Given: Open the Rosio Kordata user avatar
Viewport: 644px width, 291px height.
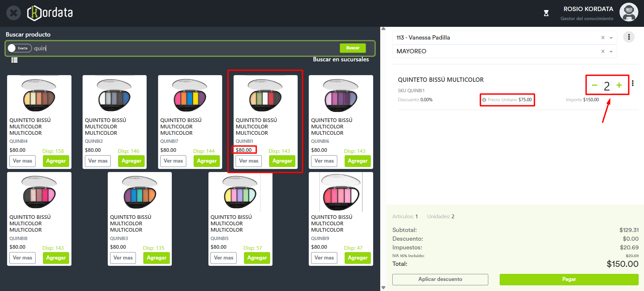Looking at the screenshot, I should [628, 12].
